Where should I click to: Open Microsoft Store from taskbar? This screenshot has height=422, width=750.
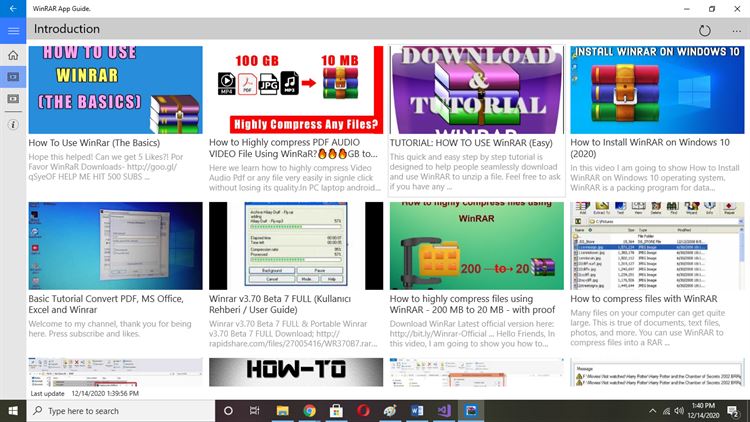pyautogui.click(x=336, y=411)
